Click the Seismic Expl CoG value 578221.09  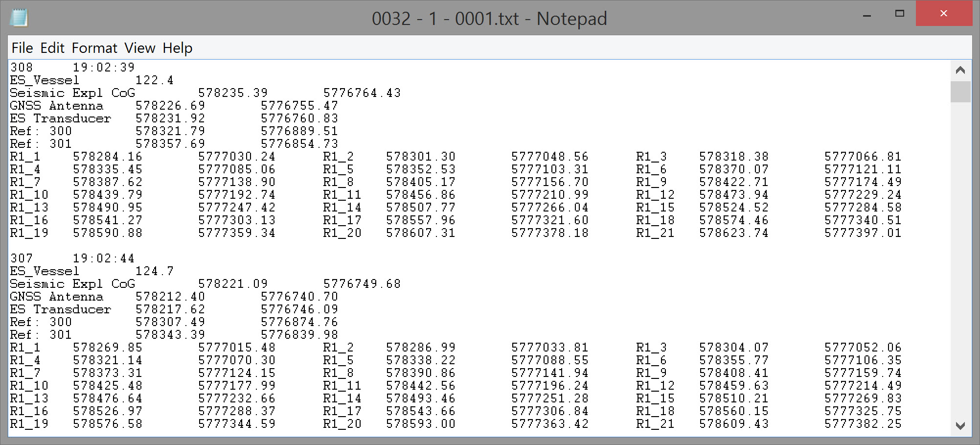pos(233,283)
